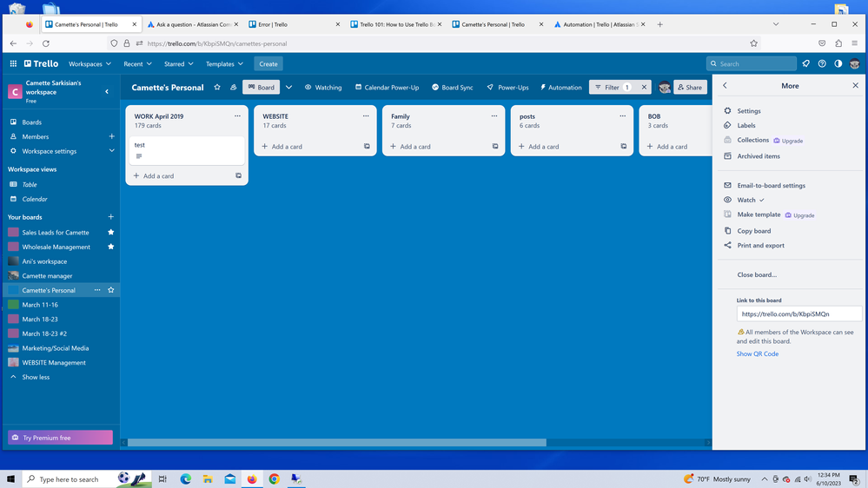868x488 pixels.
Task: Click the horizontal board scrollbar
Action: (x=336, y=443)
